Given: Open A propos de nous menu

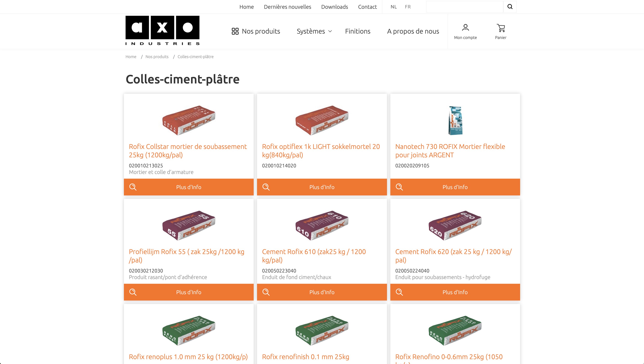Looking at the screenshot, I should click(x=413, y=31).
